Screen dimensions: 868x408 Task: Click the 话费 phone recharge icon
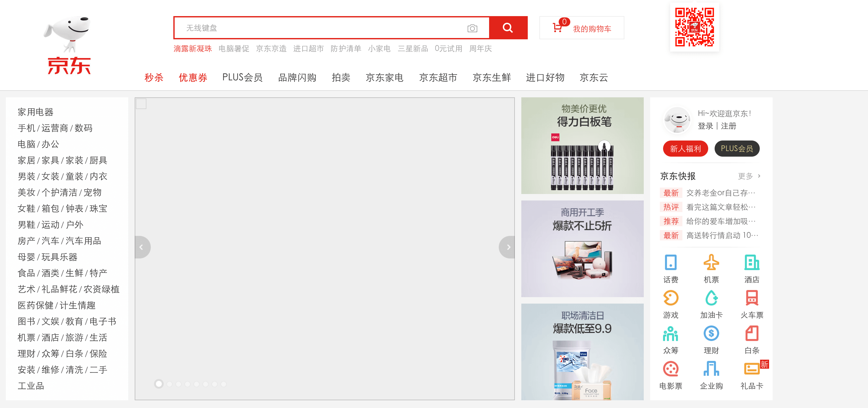pos(670,262)
